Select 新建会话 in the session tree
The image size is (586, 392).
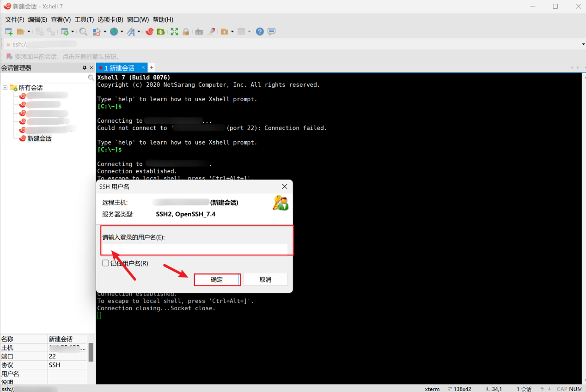pos(39,138)
